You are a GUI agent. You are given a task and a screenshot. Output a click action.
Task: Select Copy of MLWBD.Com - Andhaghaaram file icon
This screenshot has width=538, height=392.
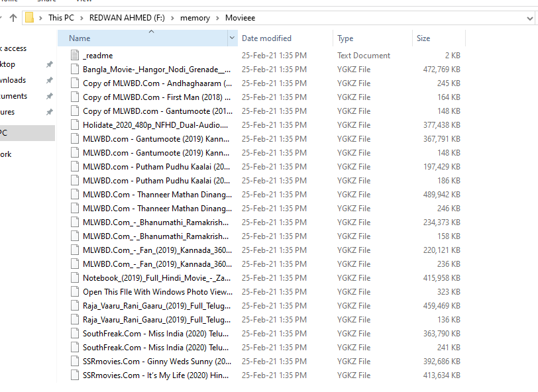[75, 83]
